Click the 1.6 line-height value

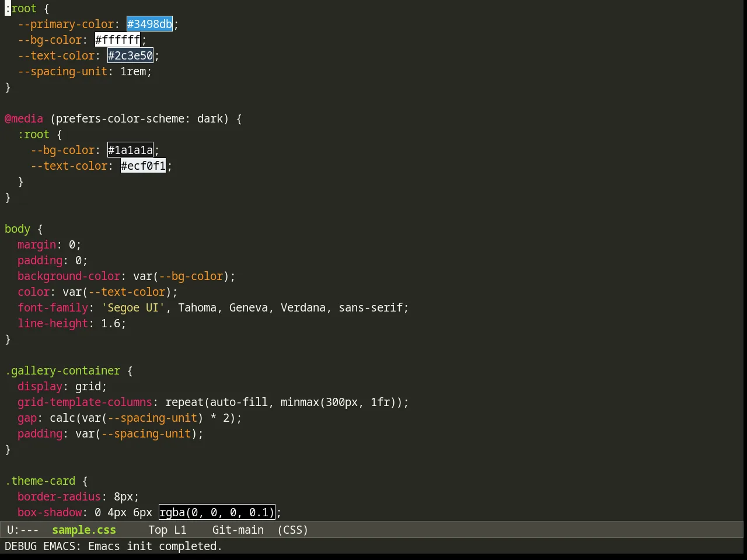(110, 323)
